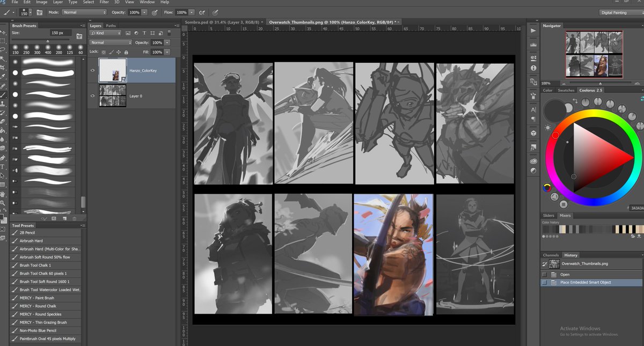
Task: Hide the Hanzo_ColorKey layer
Action: pyautogui.click(x=93, y=70)
